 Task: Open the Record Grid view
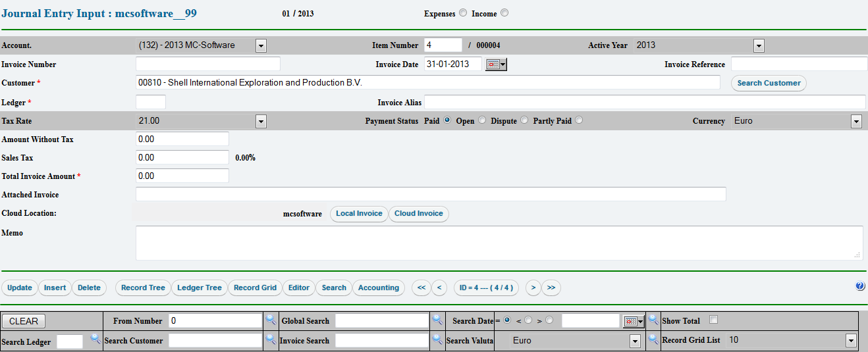click(256, 288)
